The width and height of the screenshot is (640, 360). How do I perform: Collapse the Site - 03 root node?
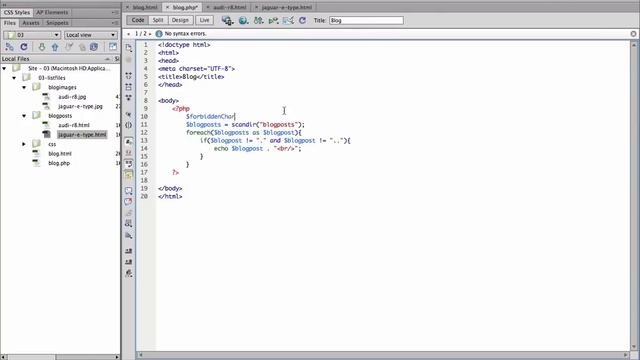click(4, 69)
